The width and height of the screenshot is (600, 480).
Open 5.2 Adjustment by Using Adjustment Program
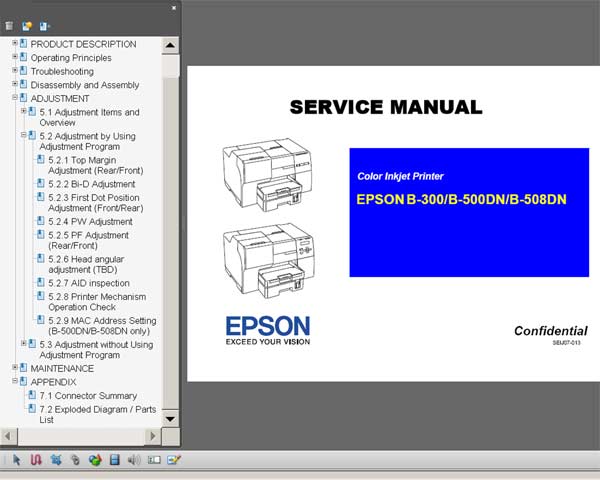[x=88, y=141]
